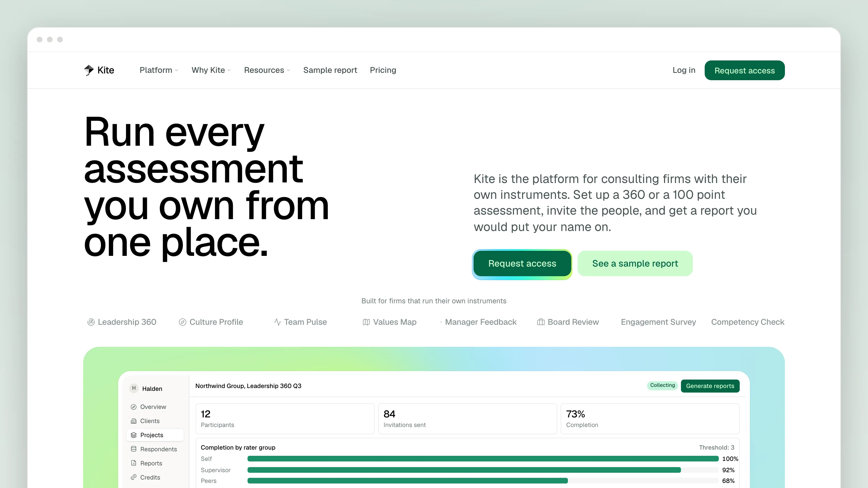Select Credits in the sidebar
Screen dimensions: 868x488
[155, 477]
